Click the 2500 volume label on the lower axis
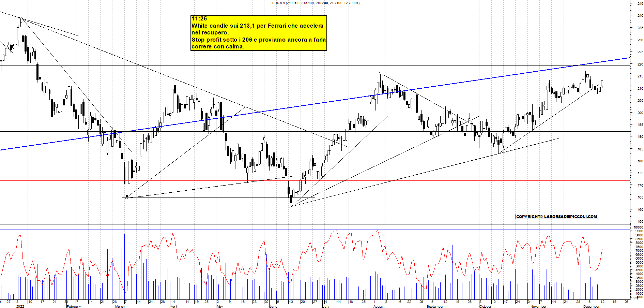Viewport: 644px width, 308px height. pos(640,285)
